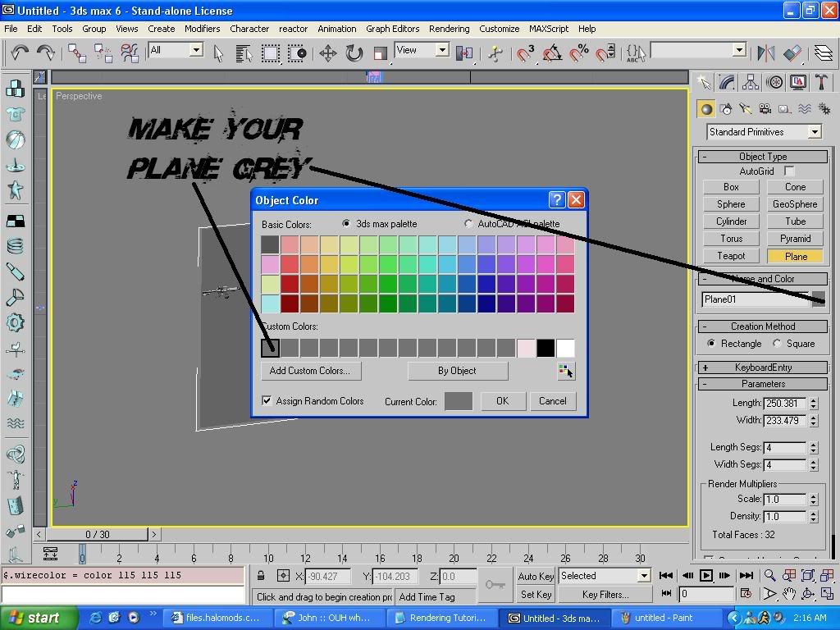Switch to the Utilities hammer panel
Screen dimensions: 840x630
(821, 82)
